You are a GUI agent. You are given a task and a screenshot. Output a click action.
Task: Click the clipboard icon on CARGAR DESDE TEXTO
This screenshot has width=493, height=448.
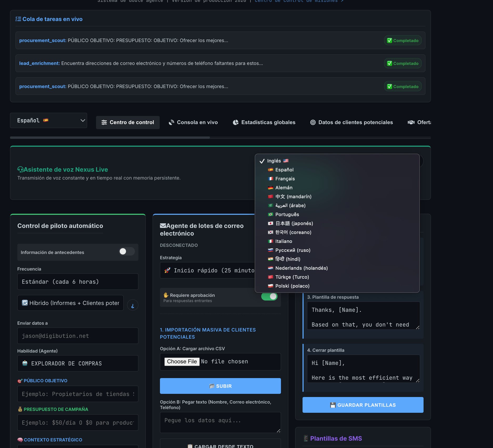point(190,446)
